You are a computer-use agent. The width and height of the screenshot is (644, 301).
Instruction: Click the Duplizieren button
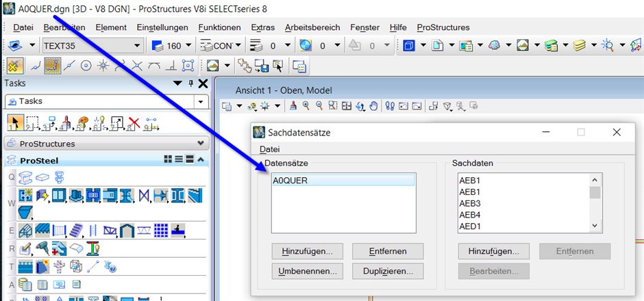(x=388, y=271)
